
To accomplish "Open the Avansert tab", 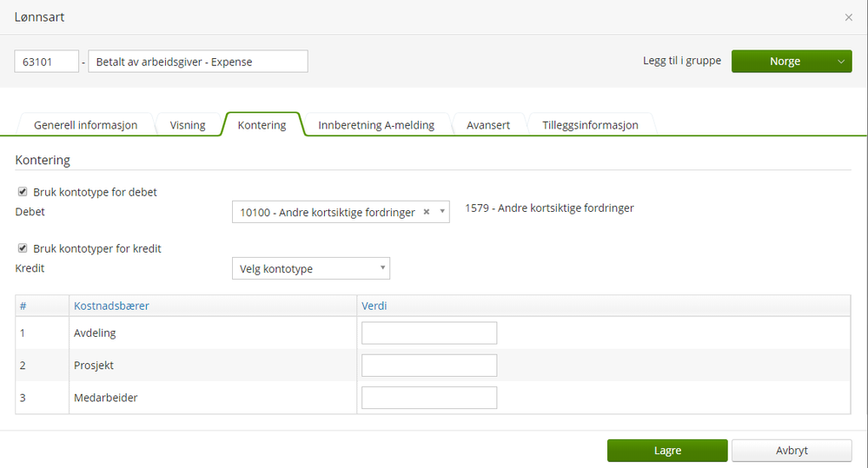I will pyautogui.click(x=488, y=125).
